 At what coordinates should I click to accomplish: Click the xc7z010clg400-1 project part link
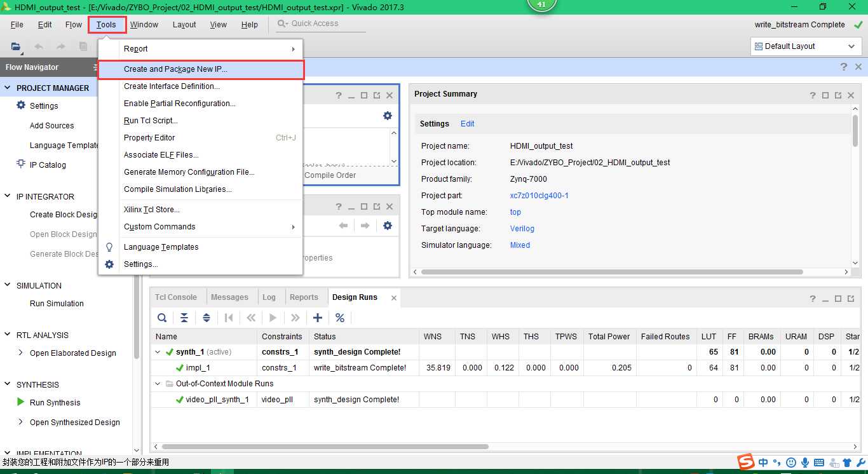(x=539, y=196)
